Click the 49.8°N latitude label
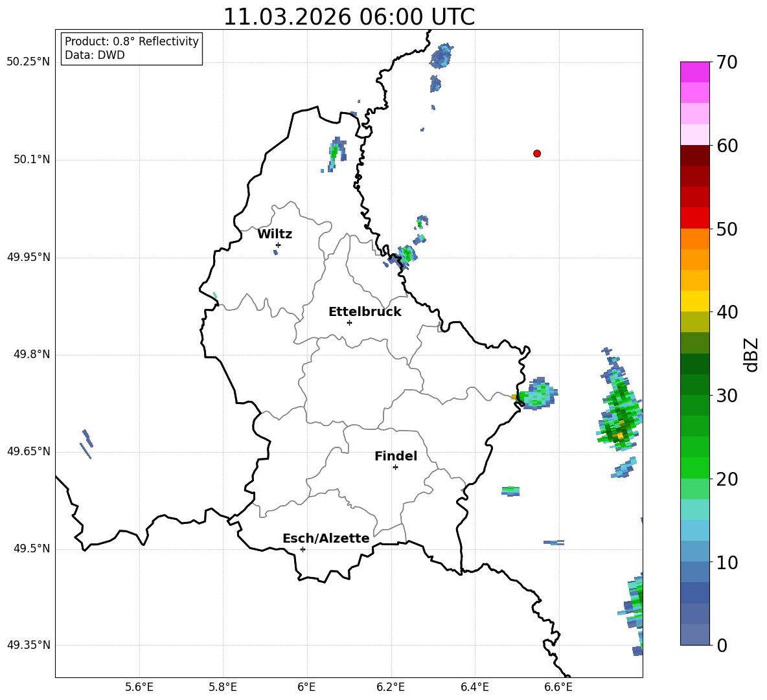This screenshot has width=767, height=700. click(32, 354)
